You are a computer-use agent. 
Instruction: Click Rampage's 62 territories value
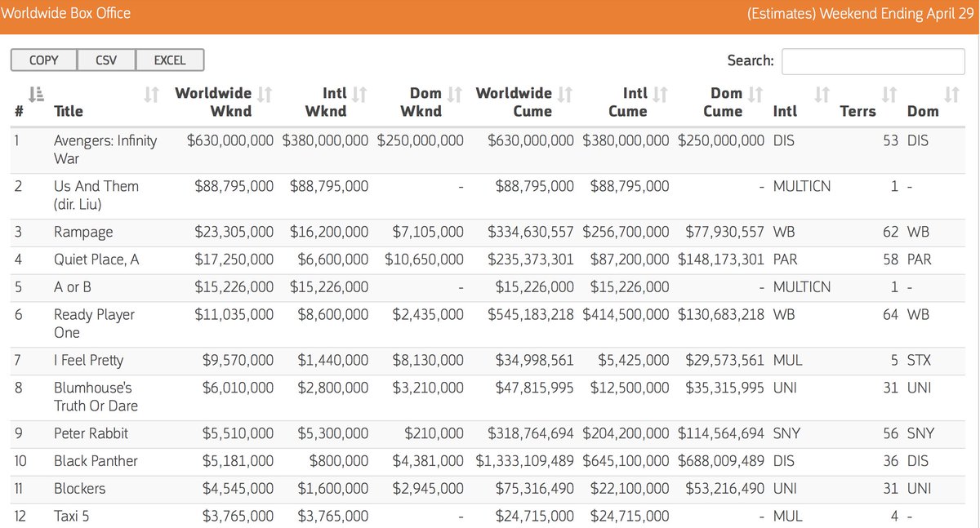point(890,233)
